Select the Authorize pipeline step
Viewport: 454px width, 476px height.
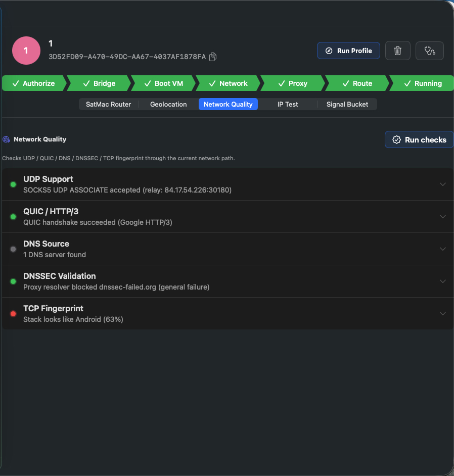(33, 83)
